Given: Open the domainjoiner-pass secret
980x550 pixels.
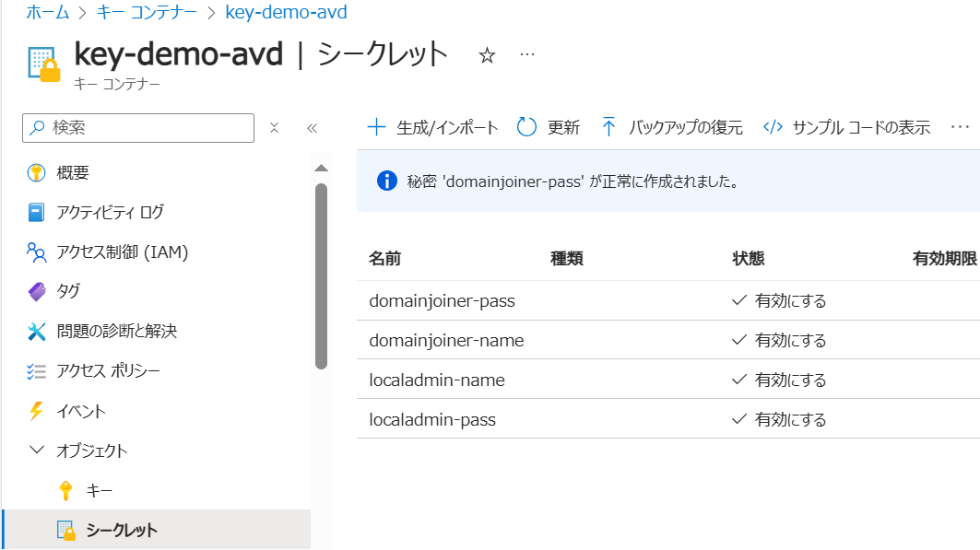Looking at the screenshot, I should 442,301.
